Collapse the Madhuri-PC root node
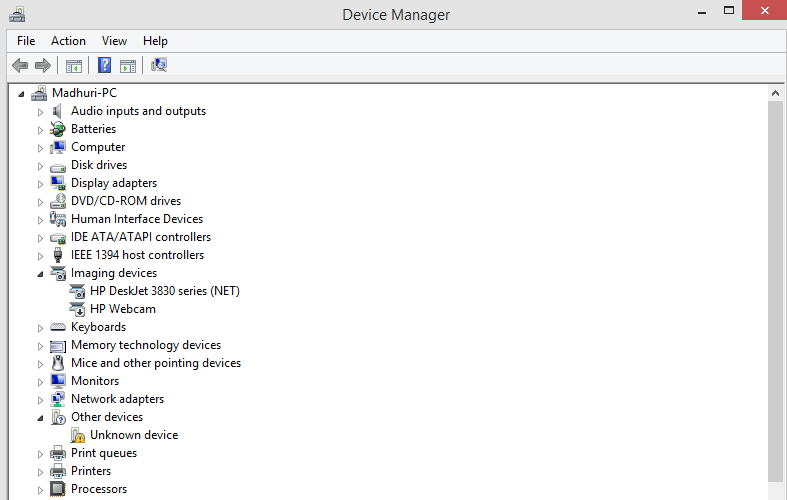Screen dimensions: 787x500 [x=21, y=94]
